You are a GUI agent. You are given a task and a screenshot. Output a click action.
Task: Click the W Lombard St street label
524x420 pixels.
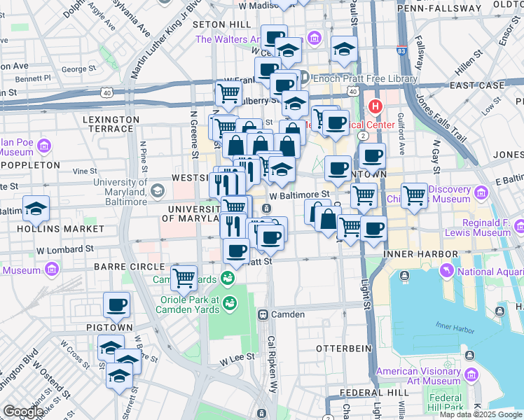point(65,250)
